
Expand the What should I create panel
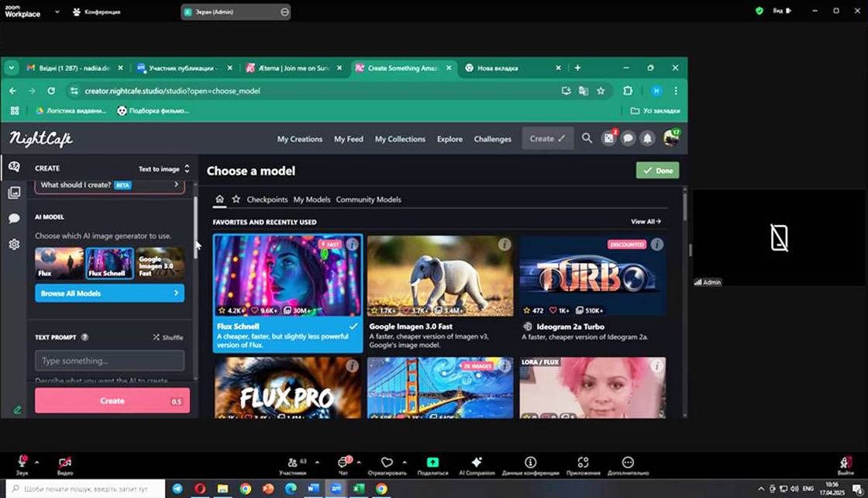click(x=109, y=185)
